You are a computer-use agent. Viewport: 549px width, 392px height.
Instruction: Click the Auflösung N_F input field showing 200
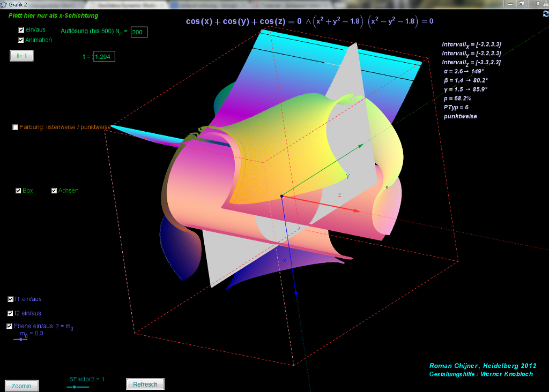pyautogui.click(x=139, y=32)
